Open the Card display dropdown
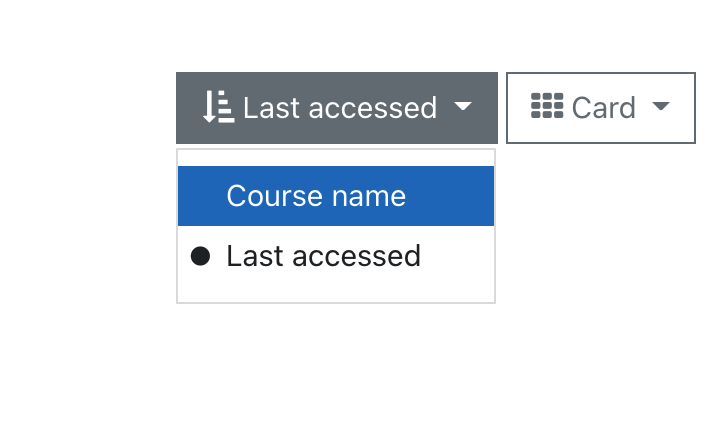 coord(601,108)
